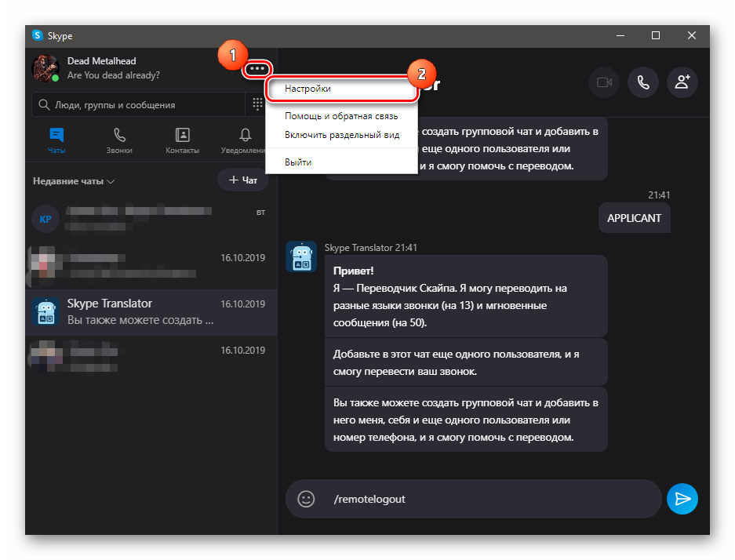The height and width of the screenshot is (560, 735).
Task: Choose Выйти from the menu
Action: (341, 162)
